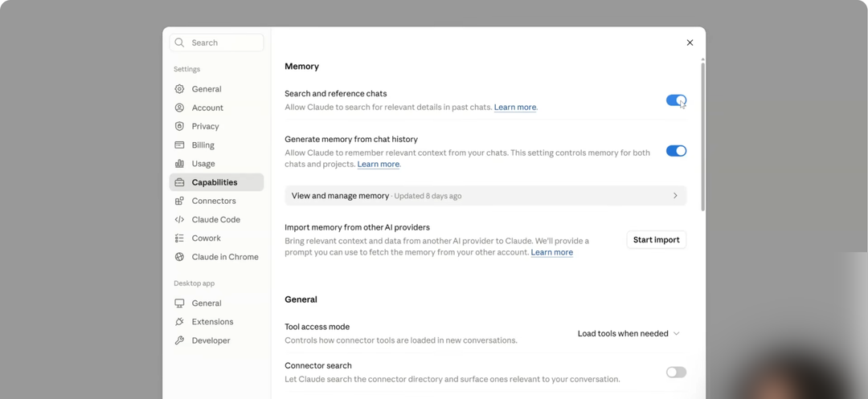Screen dimensions: 868x399
Task: Close the settings dialog with the X
Action: (690, 43)
